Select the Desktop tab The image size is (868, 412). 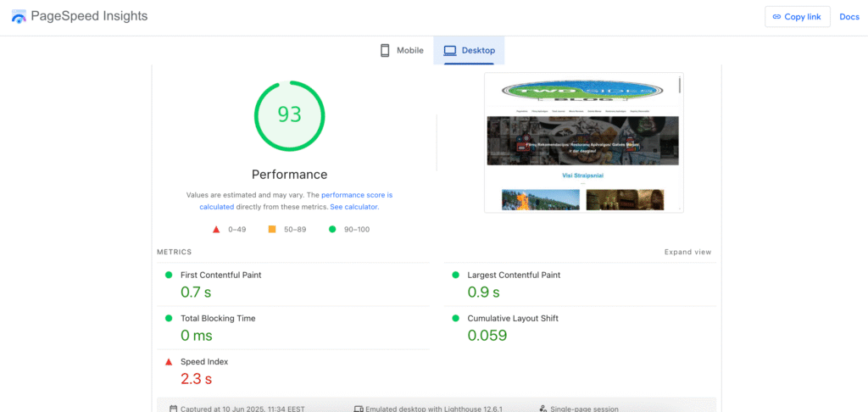[x=469, y=50]
